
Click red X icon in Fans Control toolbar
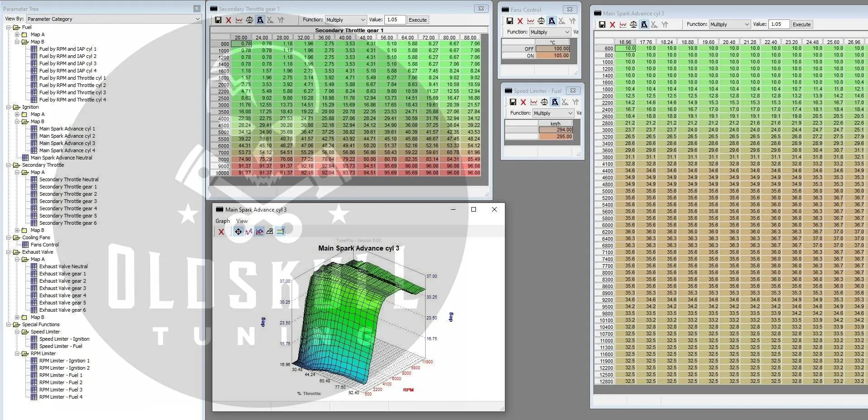pyautogui.click(x=520, y=21)
